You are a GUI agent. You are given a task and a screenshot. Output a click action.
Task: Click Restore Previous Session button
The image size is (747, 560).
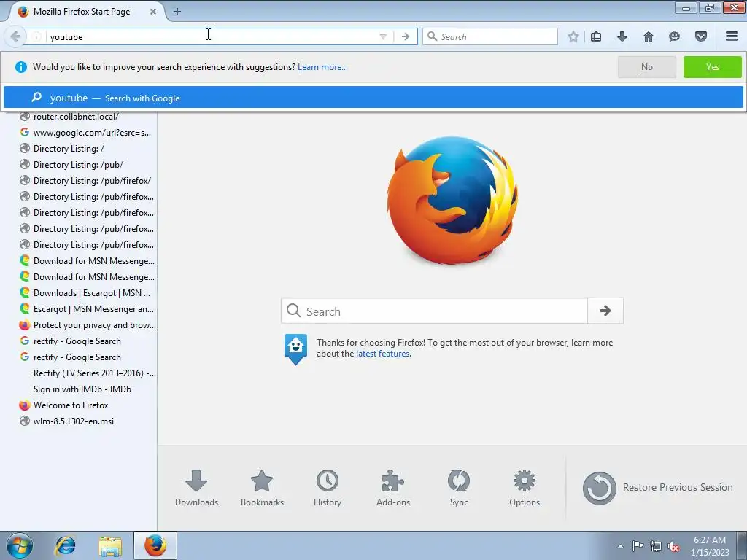[657, 488]
